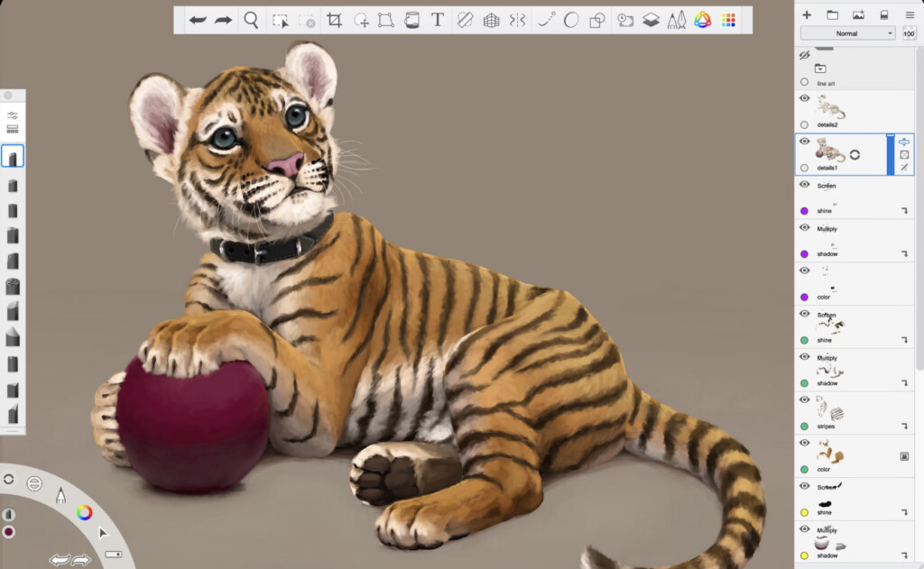Click the clear layer eraser icon

(x=884, y=14)
